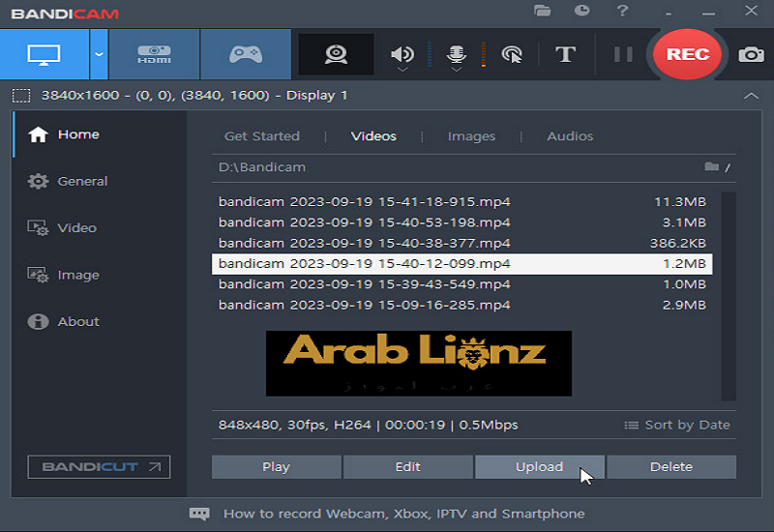
Task: Expand microphone settings chevron below mic
Action: tap(457, 70)
